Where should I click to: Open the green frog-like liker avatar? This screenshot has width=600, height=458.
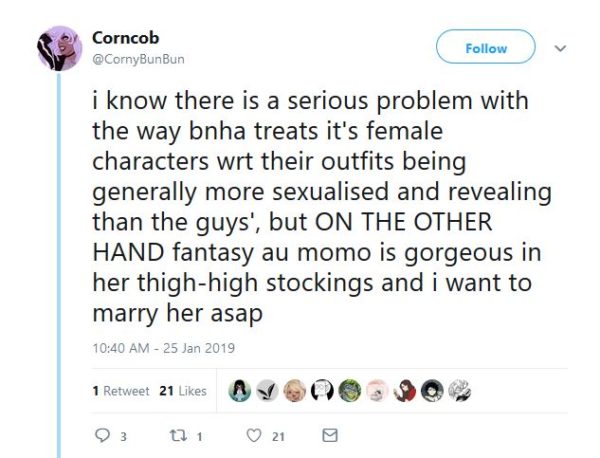348,390
